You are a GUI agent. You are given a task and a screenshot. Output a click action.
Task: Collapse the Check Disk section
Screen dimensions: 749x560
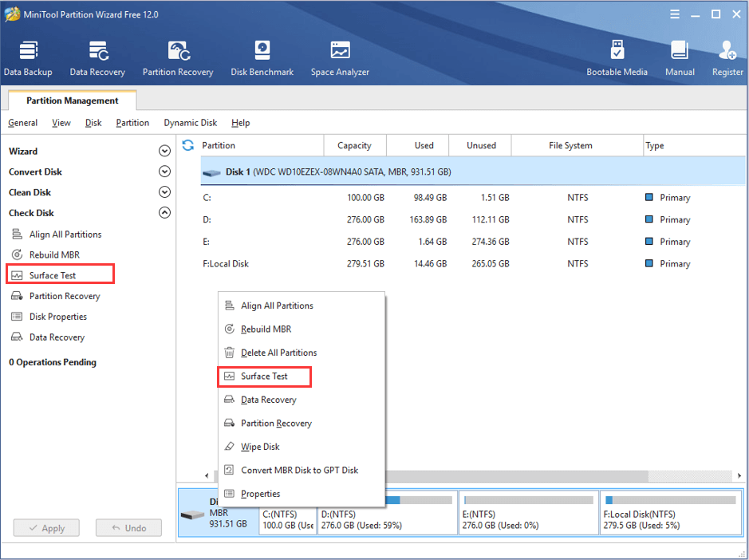tap(164, 213)
